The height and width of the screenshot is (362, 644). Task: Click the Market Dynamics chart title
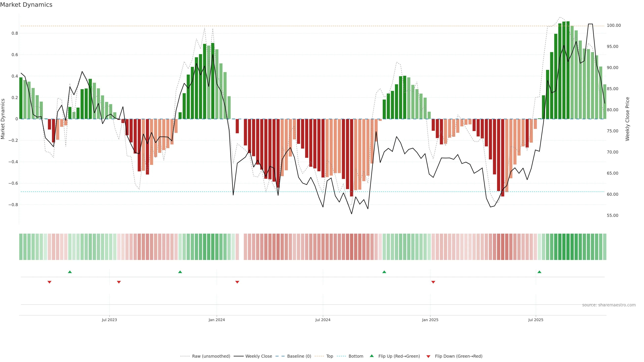click(26, 5)
